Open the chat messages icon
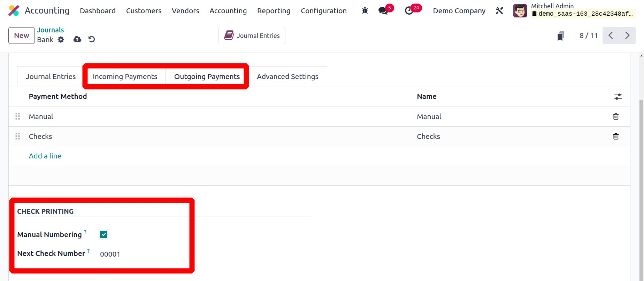The width and height of the screenshot is (644, 281). (x=383, y=11)
